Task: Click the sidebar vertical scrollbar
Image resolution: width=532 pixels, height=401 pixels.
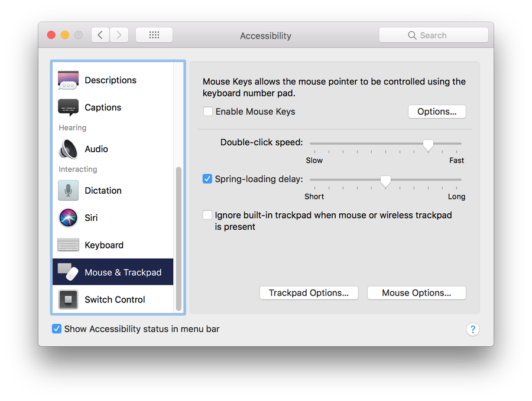Action: (x=179, y=239)
